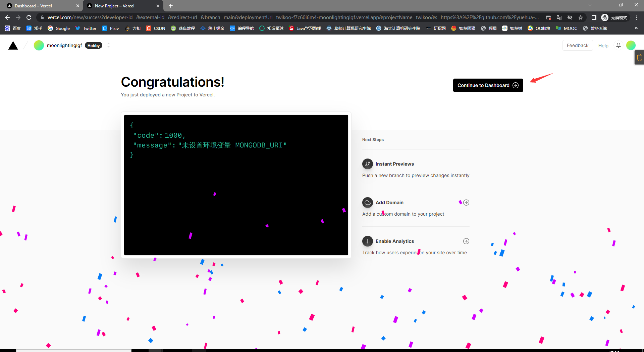
Task: Show more bookmarks overflow chevron
Action: click(636, 28)
